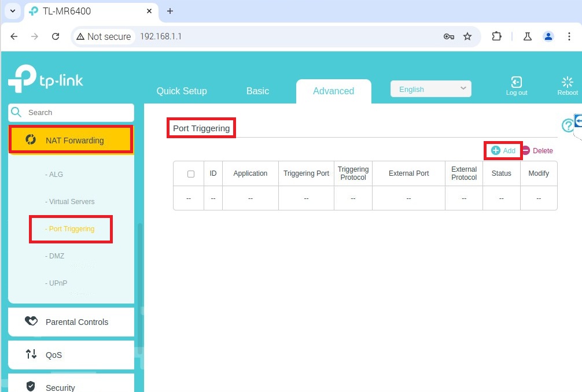The image size is (582, 392).
Task: Click the Delete minus icon
Action: [526, 151]
